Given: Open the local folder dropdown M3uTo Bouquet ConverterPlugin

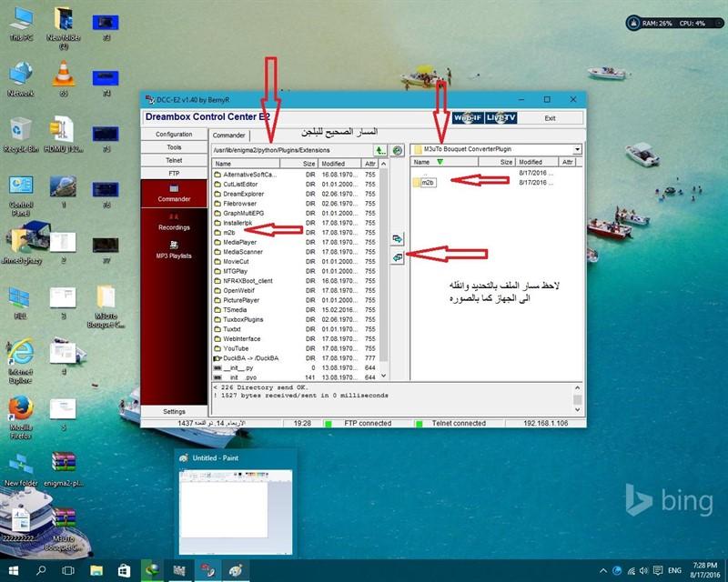Looking at the screenshot, I should 577,149.
